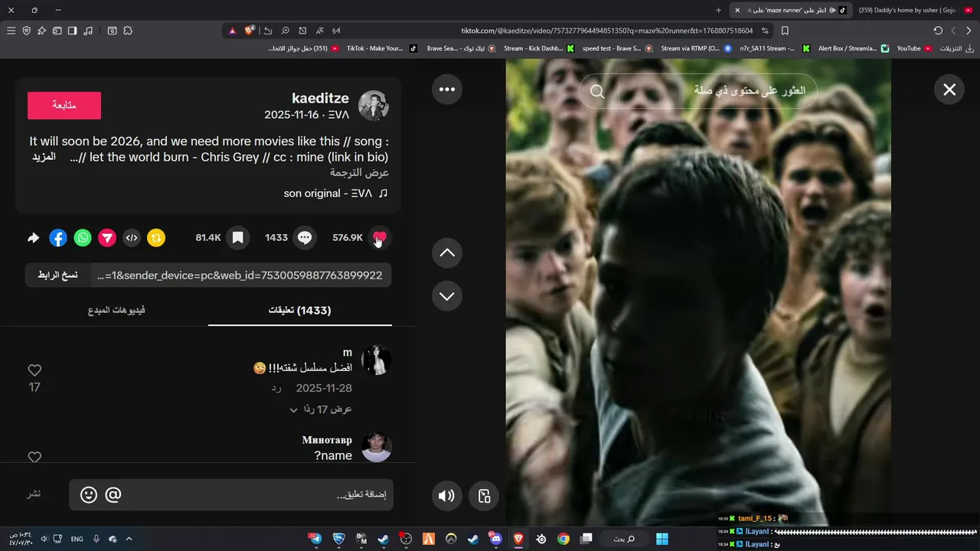Open the translate page icon in address bar

[320, 31]
